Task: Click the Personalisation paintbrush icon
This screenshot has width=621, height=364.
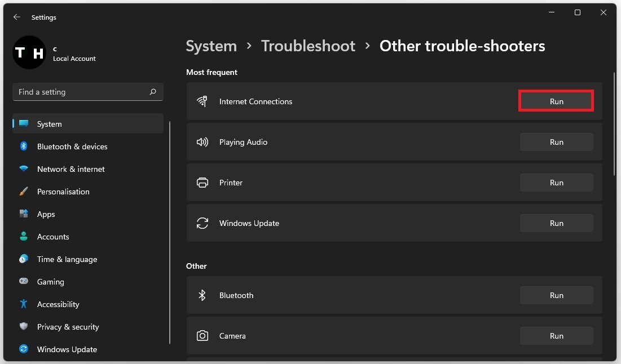Action: click(x=24, y=192)
